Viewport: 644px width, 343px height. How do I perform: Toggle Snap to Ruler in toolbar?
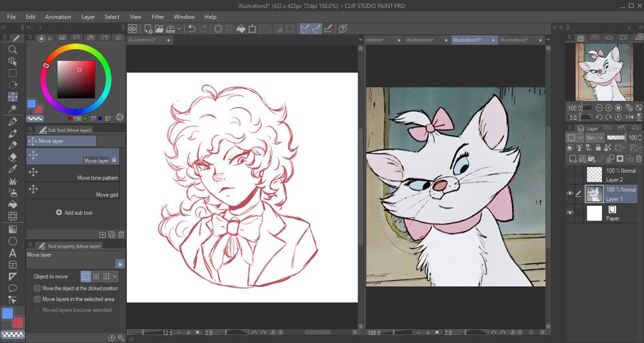(x=305, y=28)
